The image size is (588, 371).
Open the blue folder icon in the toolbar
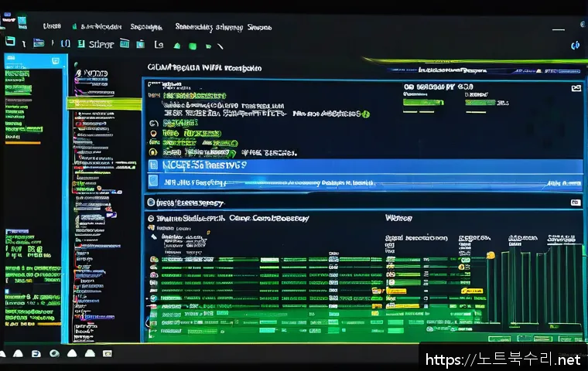[x=39, y=43]
